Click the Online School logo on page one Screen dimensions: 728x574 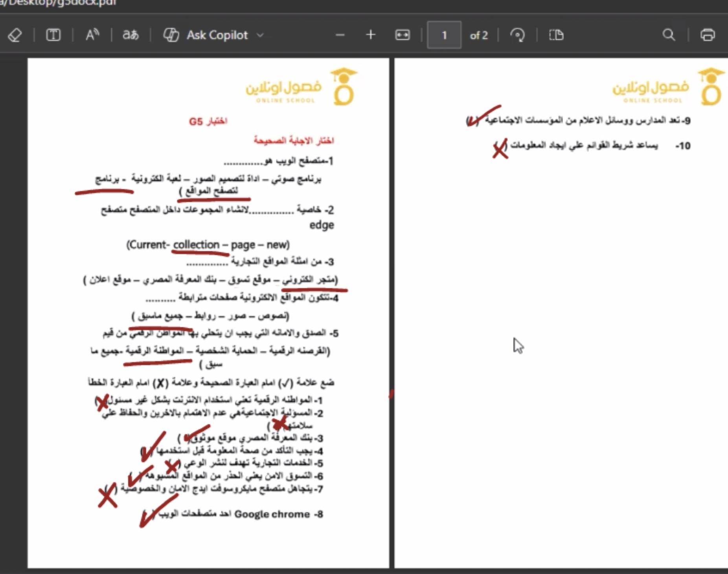[301, 87]
